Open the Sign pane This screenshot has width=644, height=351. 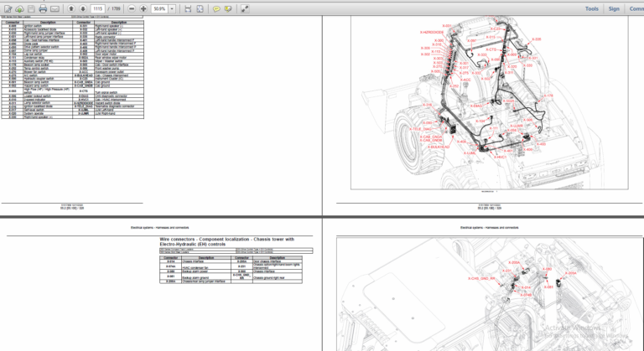click(614, 8)
